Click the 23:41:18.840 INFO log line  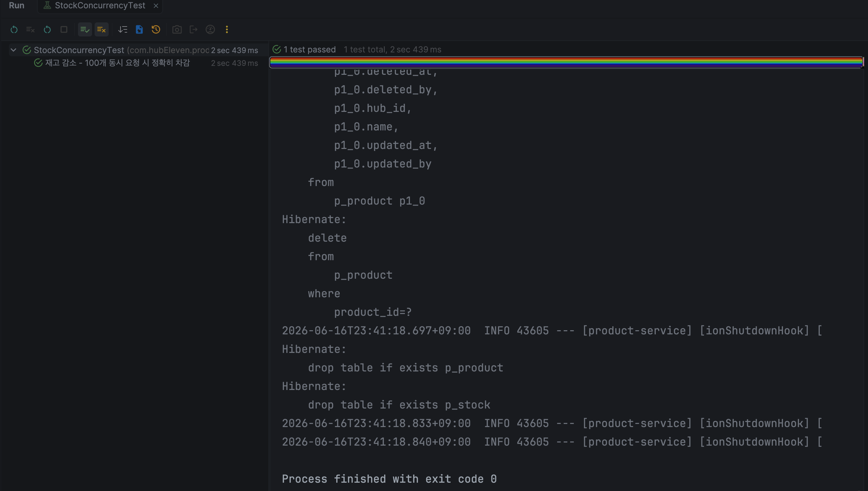tap(552, 441)
